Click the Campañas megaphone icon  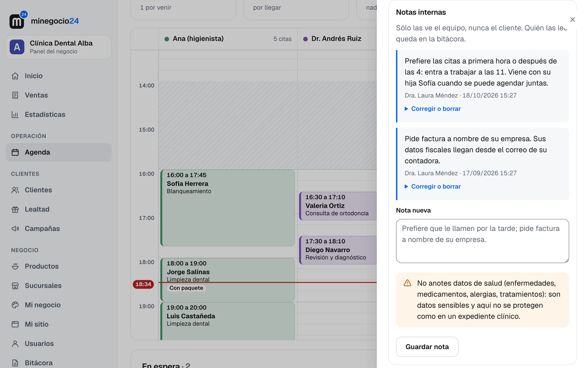pyautogui.click(x=15, y=229)
